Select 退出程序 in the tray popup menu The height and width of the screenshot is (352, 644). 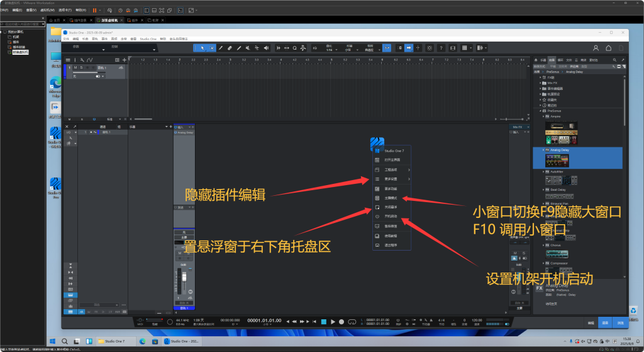pos(392,245)
